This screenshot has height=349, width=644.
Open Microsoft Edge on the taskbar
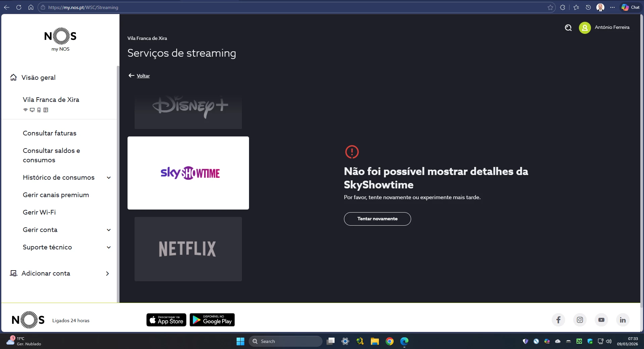[x=404, y=341]
